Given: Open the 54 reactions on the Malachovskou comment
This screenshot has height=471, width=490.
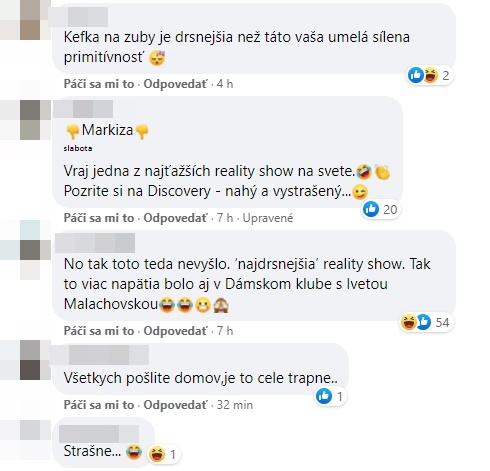Looking at the screenshot, I should 426,322.
